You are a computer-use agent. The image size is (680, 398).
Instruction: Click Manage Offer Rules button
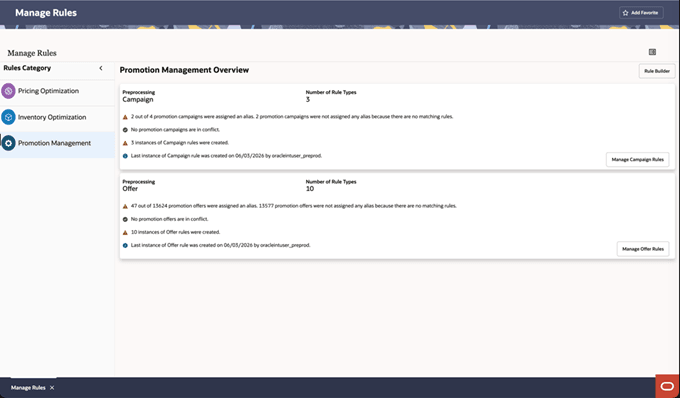[643, 249]
